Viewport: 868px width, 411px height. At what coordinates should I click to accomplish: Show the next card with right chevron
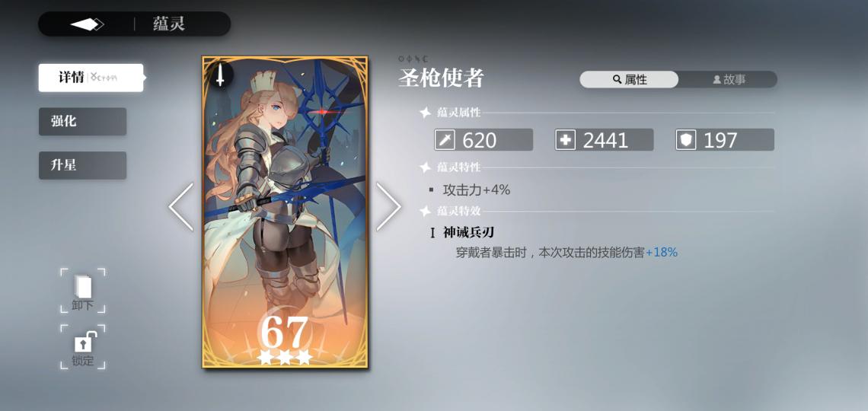pos(388,207)
